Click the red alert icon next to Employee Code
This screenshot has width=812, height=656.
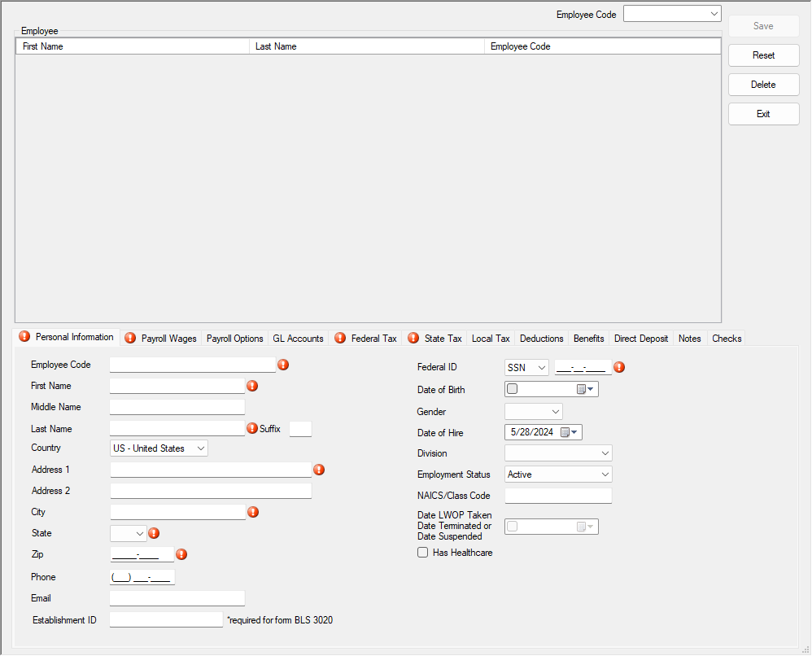pyautogui.click(x=283, y=365)
